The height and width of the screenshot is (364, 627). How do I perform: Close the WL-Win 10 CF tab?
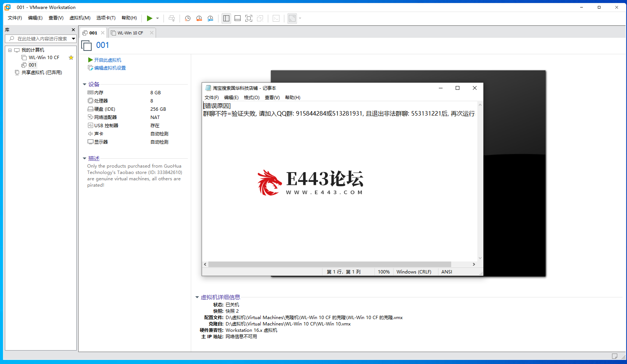click(152, 33)
